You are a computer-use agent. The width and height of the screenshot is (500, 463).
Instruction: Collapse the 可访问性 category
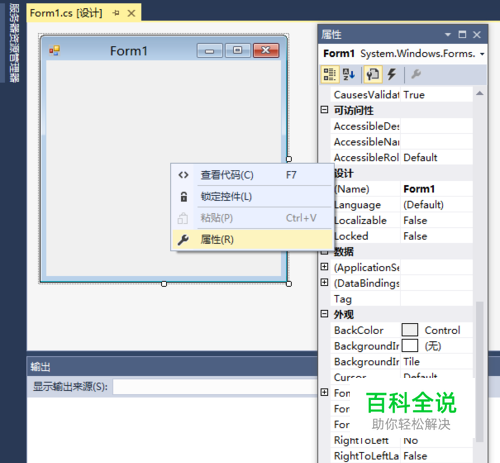[324, 110]
